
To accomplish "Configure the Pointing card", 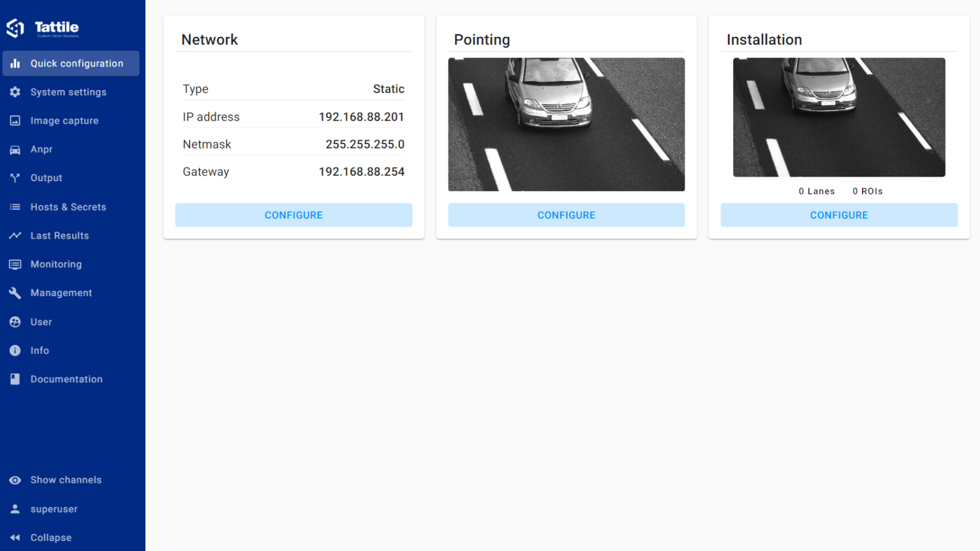I will point(567,215).
